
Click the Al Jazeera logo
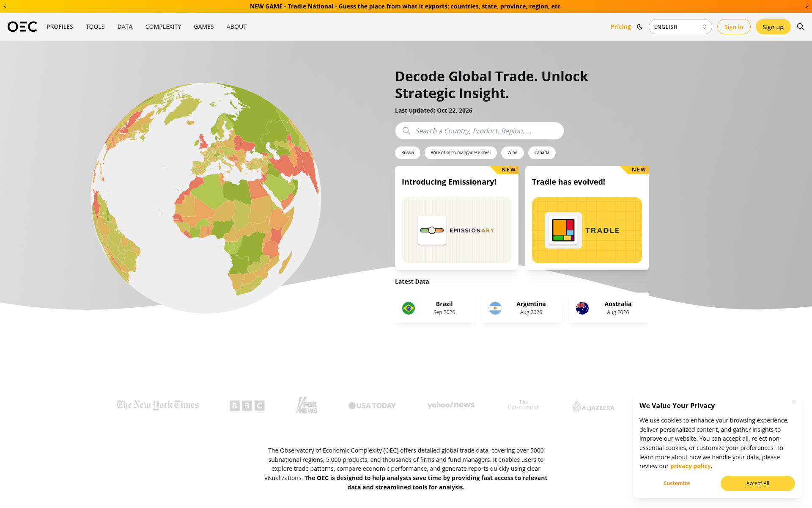(593, 406)
